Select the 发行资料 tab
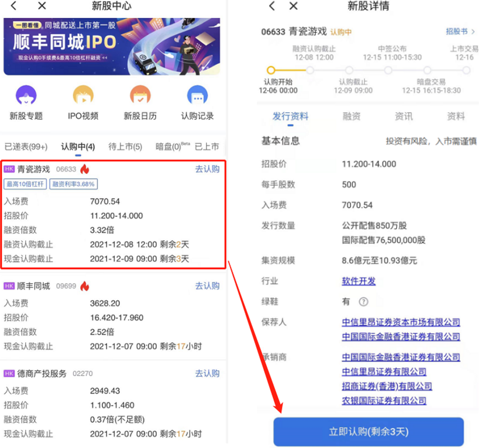Screen dimensions: 482x448 click(x=291, y=116)
